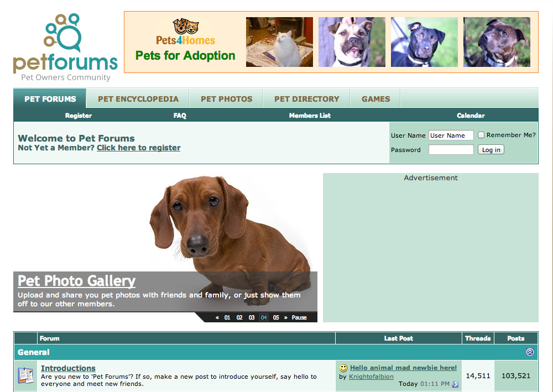Click the smiley icon beside last post
The width and height of the screenshot is (553, 392).
pyautogui.click(x=343, y=368)
